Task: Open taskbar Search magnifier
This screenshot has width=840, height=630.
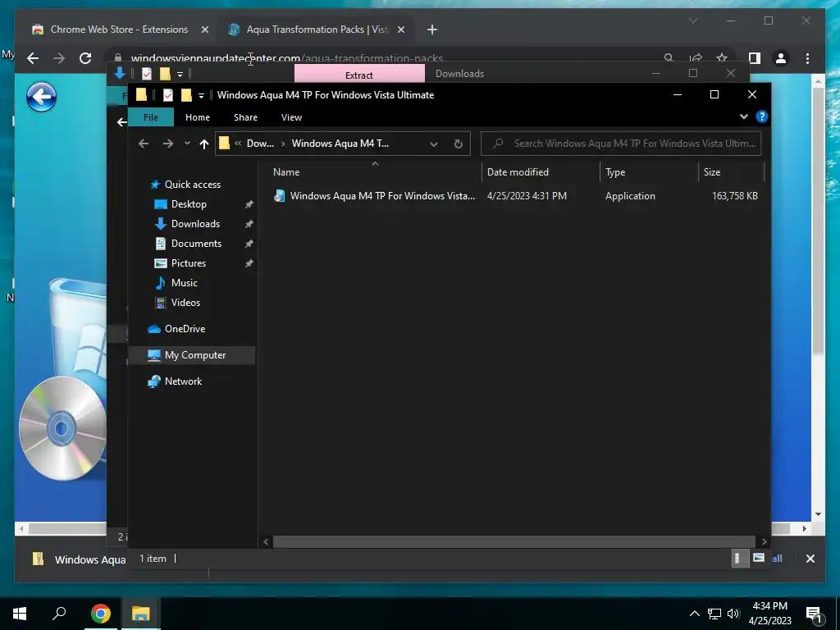Action: coord(59,614)
